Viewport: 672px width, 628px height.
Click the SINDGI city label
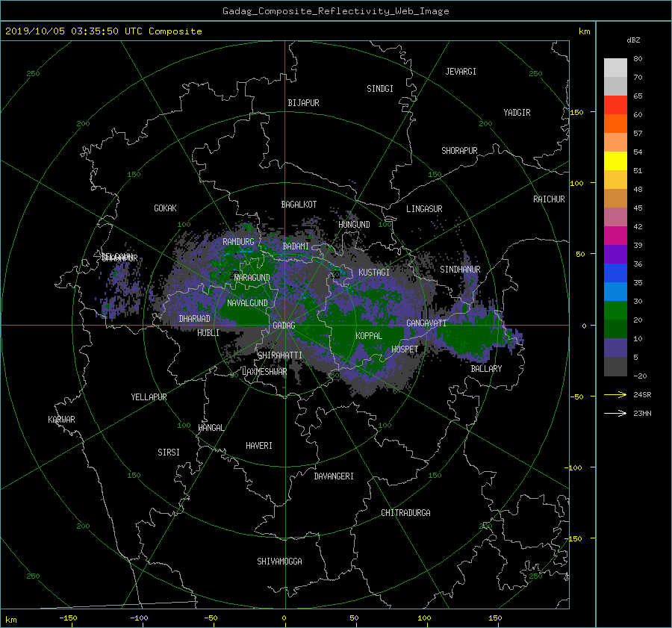tap(380, 89)
